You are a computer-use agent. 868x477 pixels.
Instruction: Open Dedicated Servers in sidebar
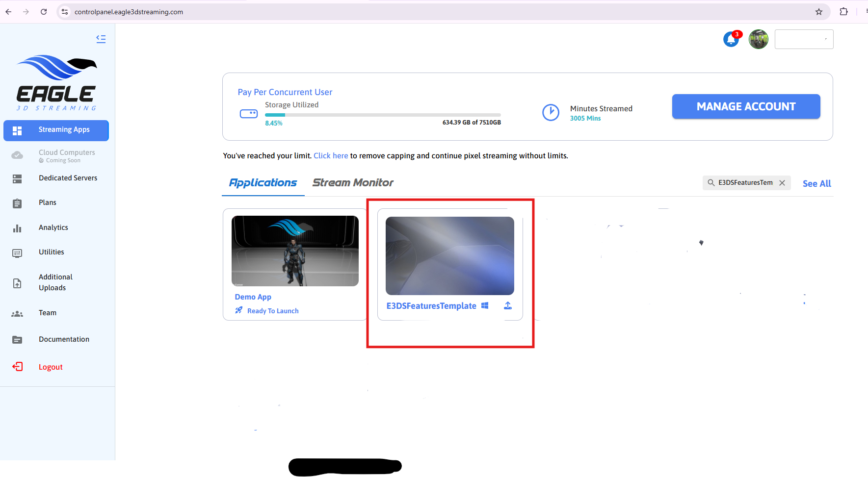click(x=68, y=178)
